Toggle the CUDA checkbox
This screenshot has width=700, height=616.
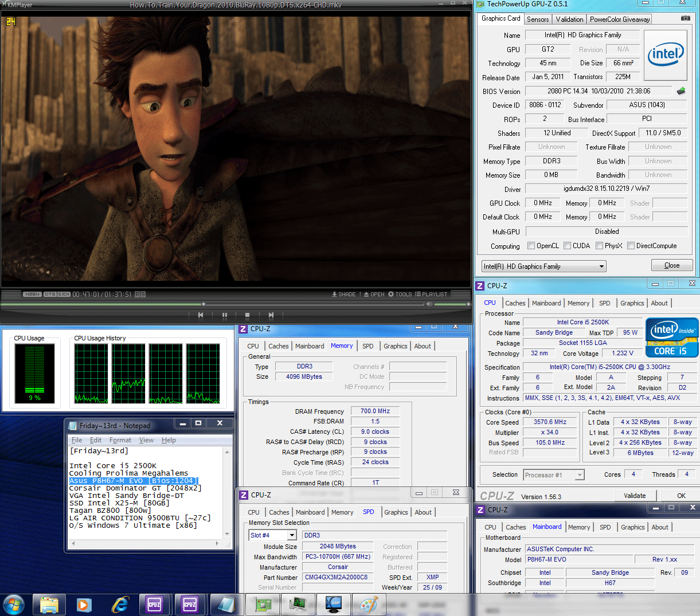(567, 246)
